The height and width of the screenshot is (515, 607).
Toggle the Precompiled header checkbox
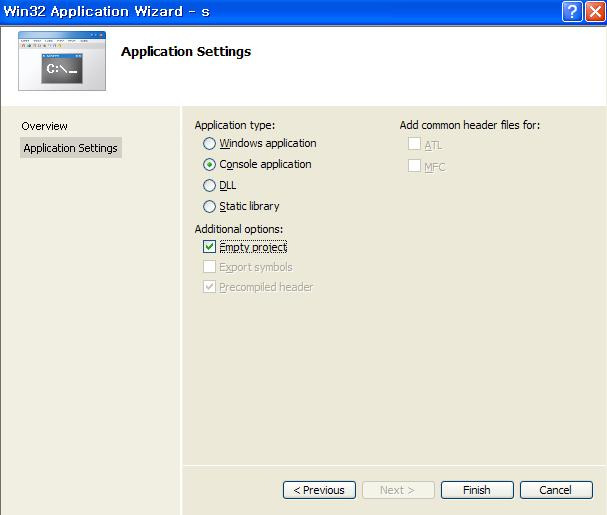click(x=209, y=287)
